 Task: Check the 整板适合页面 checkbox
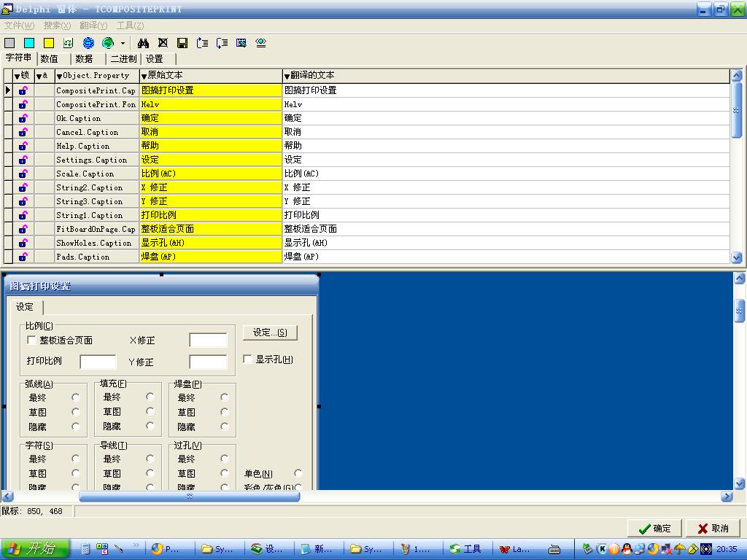[31, 340]
